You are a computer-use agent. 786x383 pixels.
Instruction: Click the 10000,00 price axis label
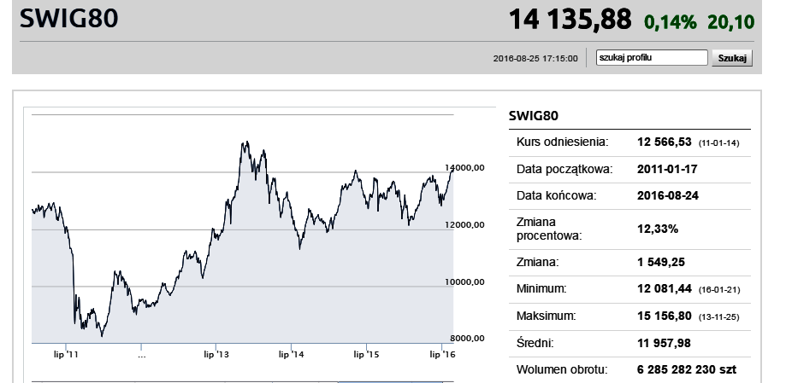tap(464, 282)
